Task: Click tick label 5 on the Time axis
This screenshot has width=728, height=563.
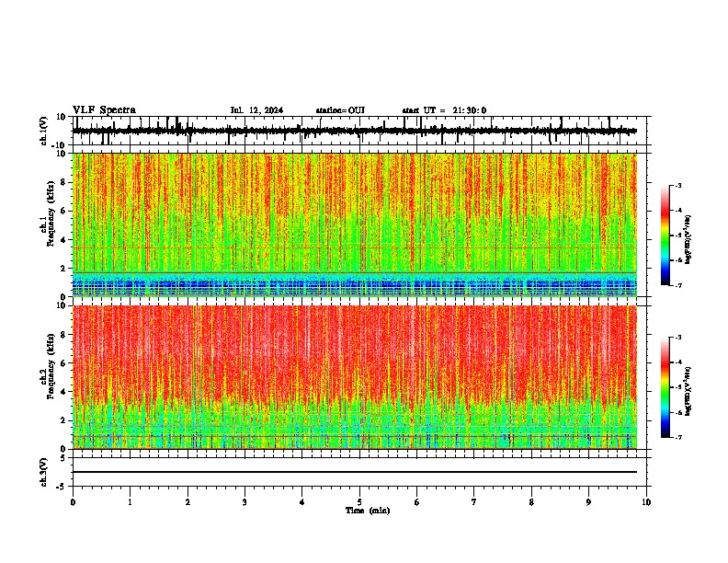Action: coord(359,502)
